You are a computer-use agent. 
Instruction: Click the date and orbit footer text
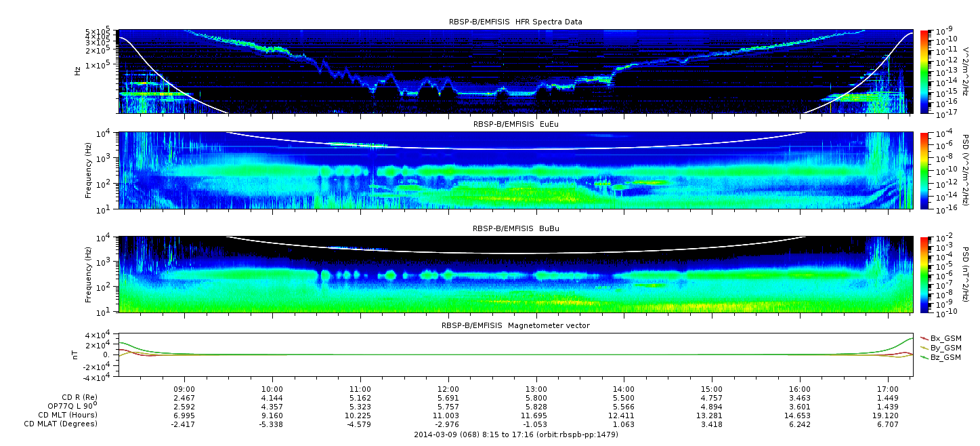[515, 434]
